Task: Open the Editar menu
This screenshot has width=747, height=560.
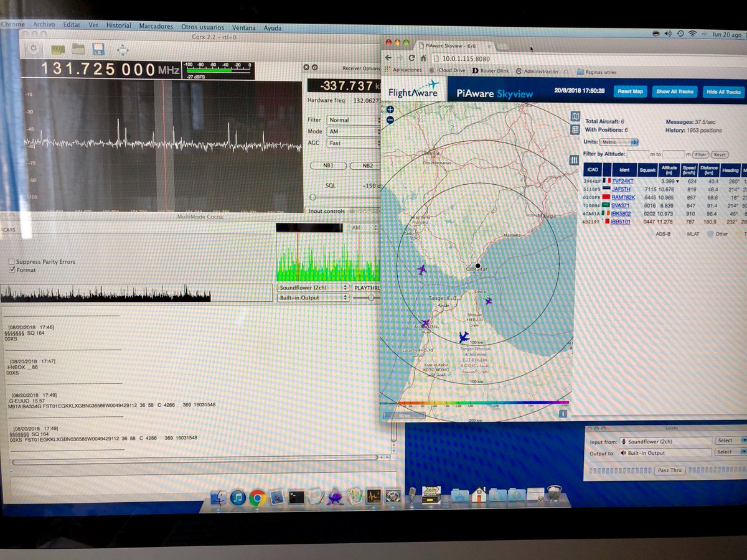Action: pos(72,25)
